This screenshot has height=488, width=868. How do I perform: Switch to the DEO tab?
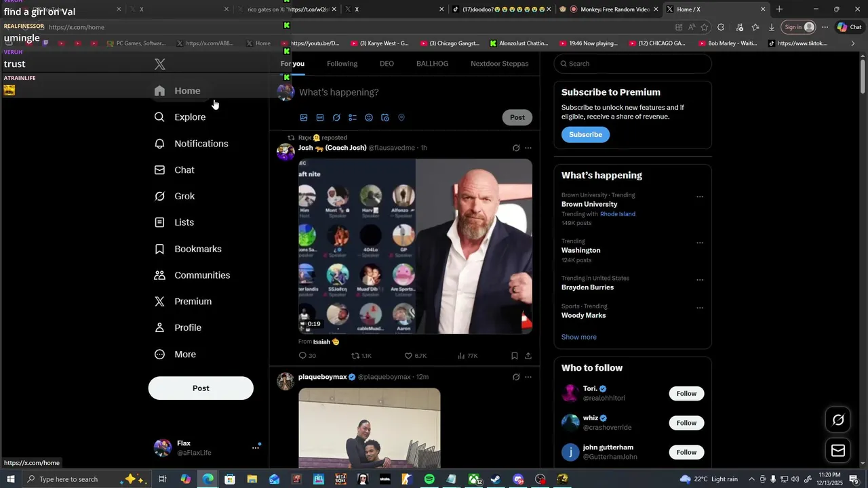click(x=387, y=64)
